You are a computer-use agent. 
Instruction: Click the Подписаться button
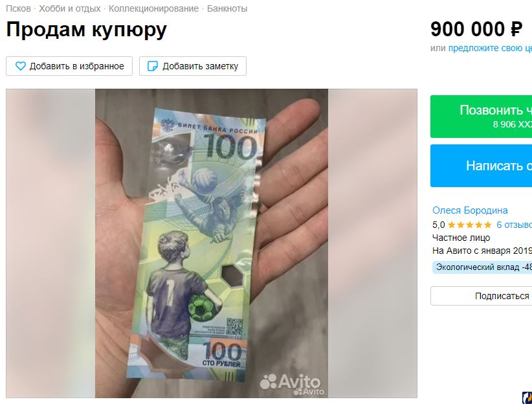tap(481, 296)
